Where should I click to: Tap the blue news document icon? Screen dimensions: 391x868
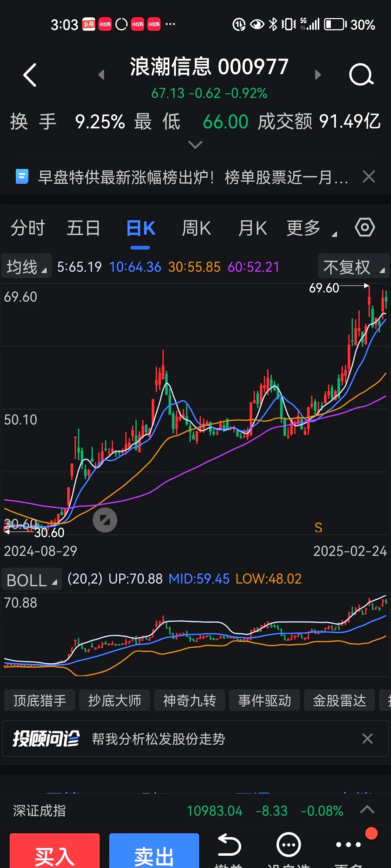click(x=22, y=177)
